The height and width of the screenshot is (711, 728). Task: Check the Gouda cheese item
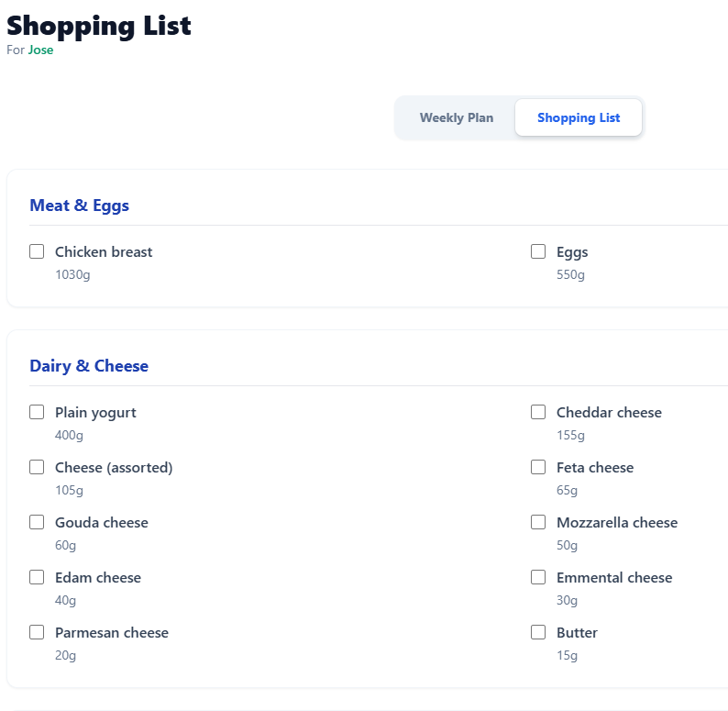(37, 523)
